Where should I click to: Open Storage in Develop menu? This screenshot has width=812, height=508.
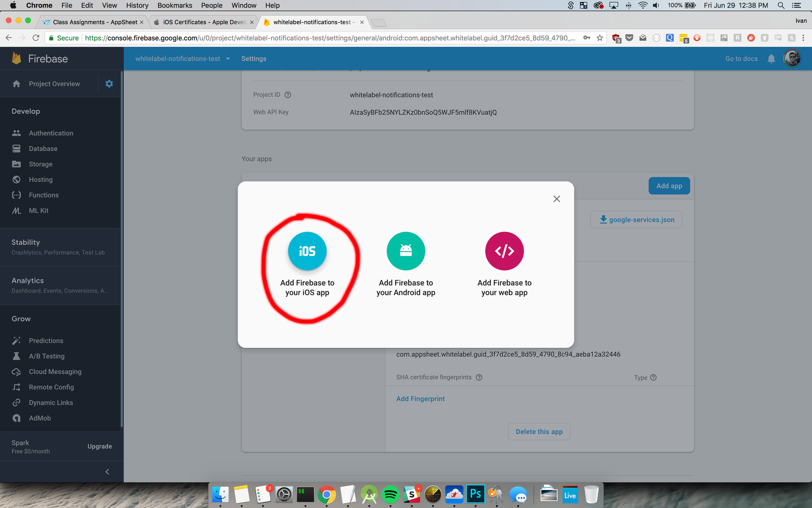[x=41, y=164]
